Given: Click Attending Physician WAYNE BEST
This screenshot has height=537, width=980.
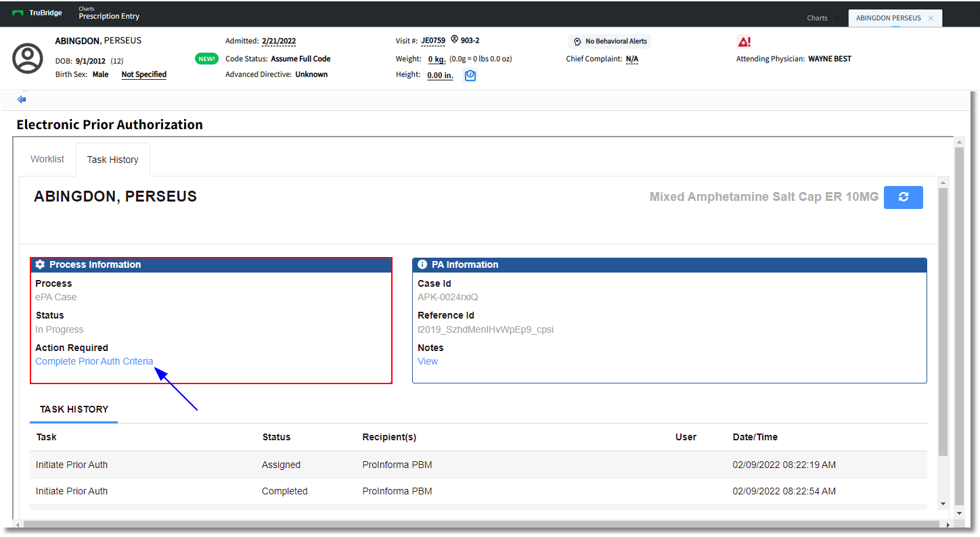Looking at the screenshot, I should click(x=794, y=59).
